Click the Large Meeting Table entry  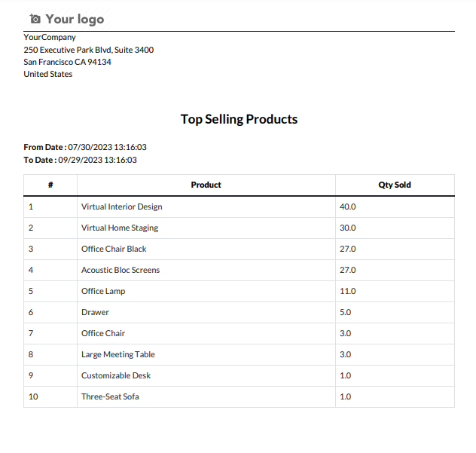tap(117, 354)
